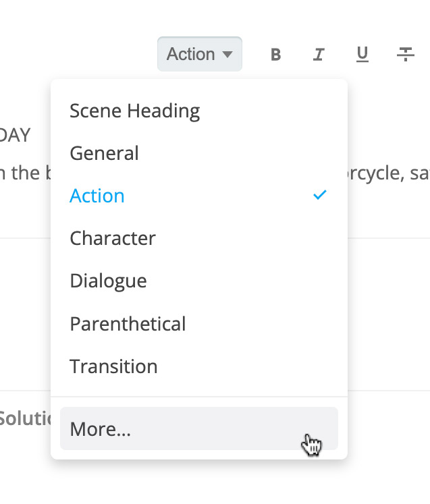This screenshot has height=504, width=430.
Task: Toggle underline formatting
Action: pyautogui.click(x=362, y=55)
